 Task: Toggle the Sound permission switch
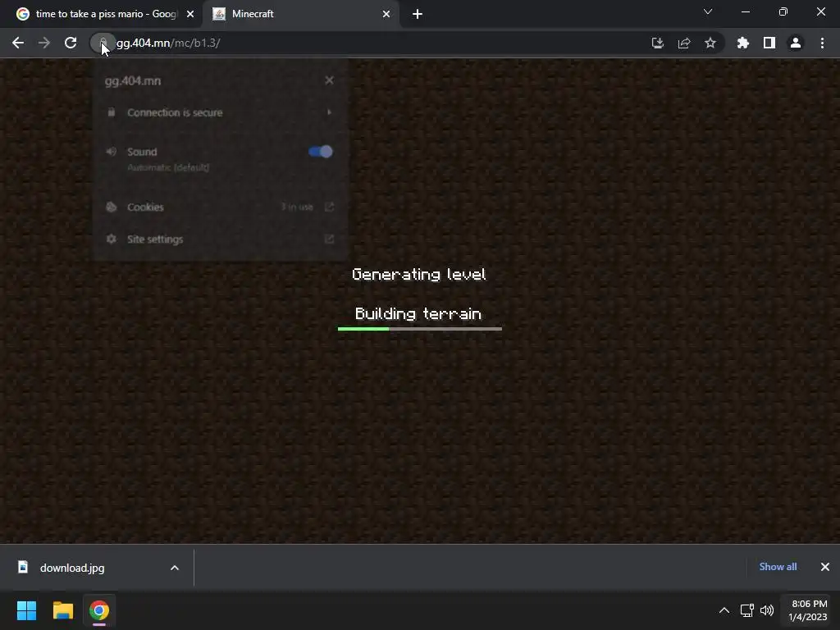pos(321,152)
